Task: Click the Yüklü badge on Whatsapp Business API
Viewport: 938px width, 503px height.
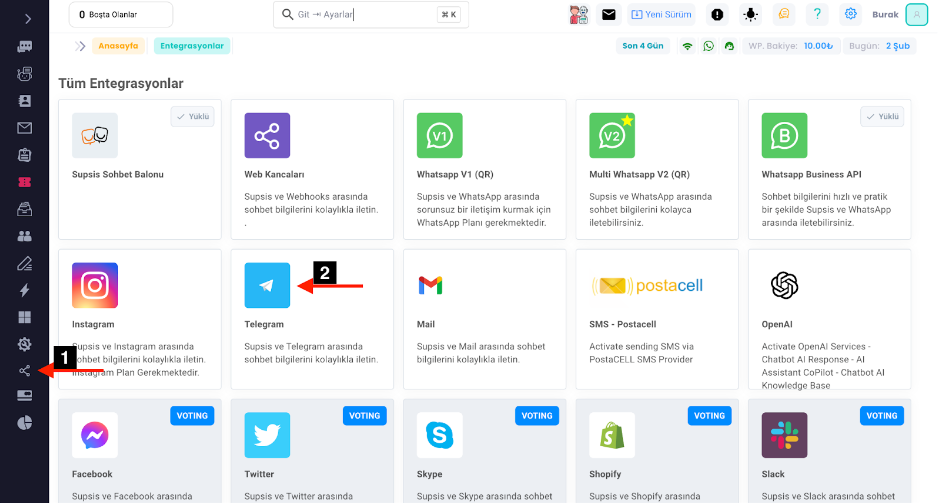Action: (x=882, y=117)
